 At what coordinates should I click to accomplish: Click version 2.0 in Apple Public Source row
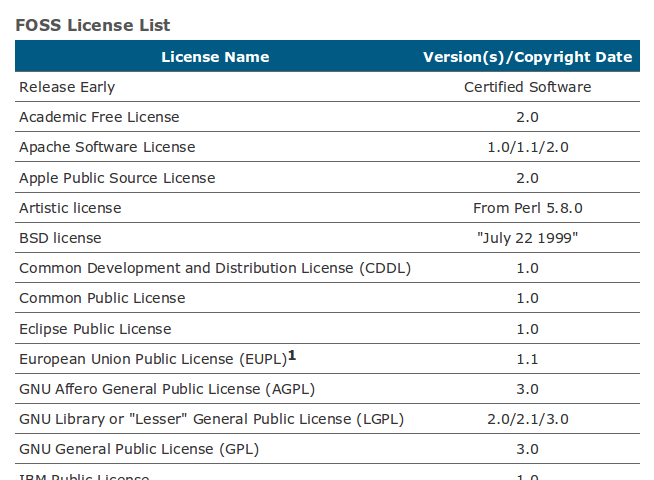528,178
